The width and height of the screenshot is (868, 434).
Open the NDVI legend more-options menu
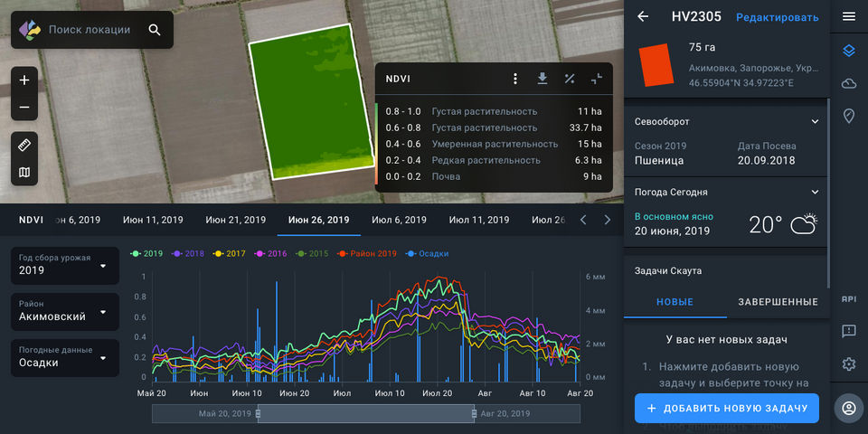515,79
